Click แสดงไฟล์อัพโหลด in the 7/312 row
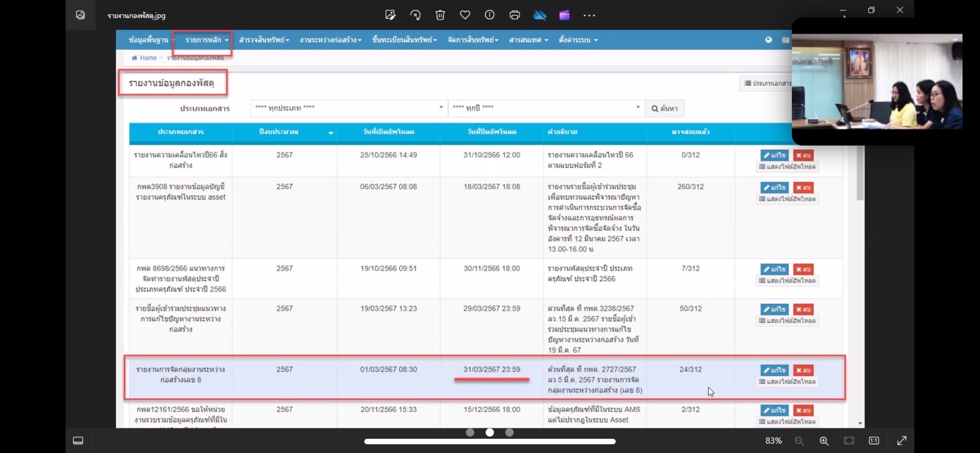 point(787,281)
